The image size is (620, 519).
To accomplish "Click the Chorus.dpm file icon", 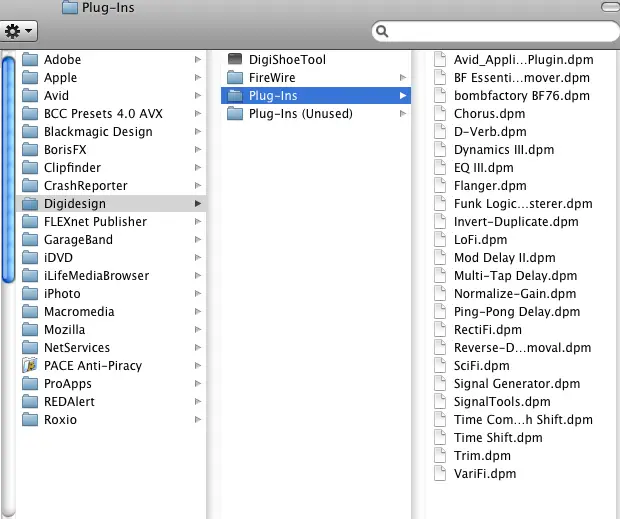I will tap(440, 113).
